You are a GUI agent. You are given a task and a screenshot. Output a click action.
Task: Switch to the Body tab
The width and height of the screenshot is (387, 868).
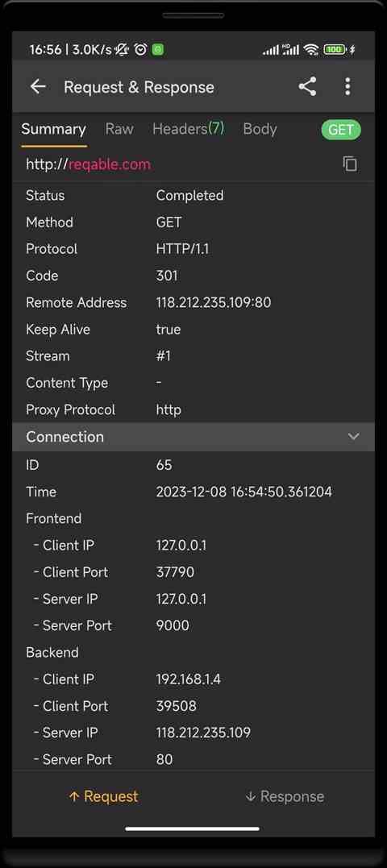260,129
